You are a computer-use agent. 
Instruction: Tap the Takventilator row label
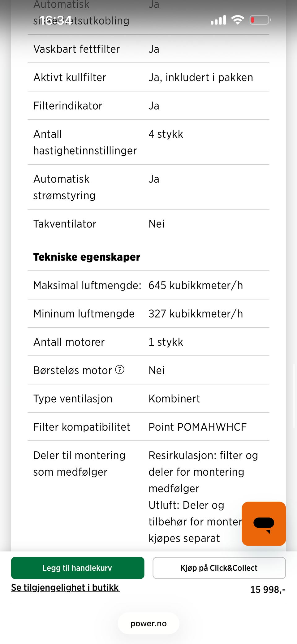(65, 224)
